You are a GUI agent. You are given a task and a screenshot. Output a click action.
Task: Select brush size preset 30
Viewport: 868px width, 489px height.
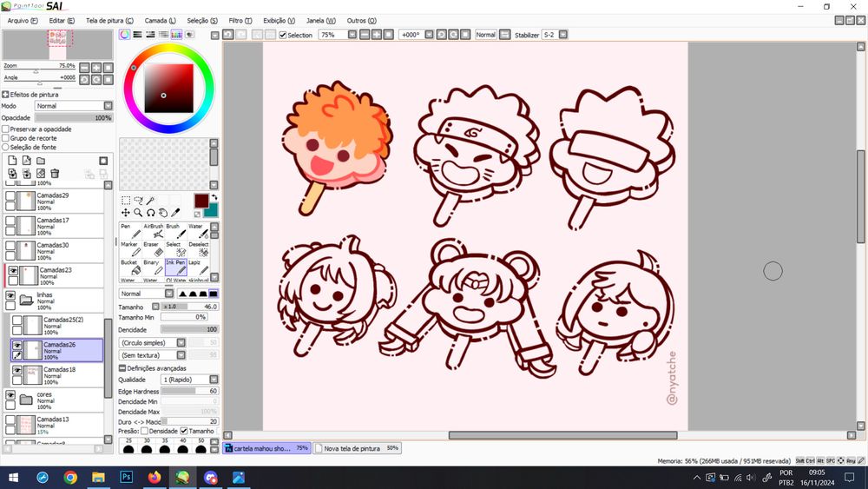147,447
